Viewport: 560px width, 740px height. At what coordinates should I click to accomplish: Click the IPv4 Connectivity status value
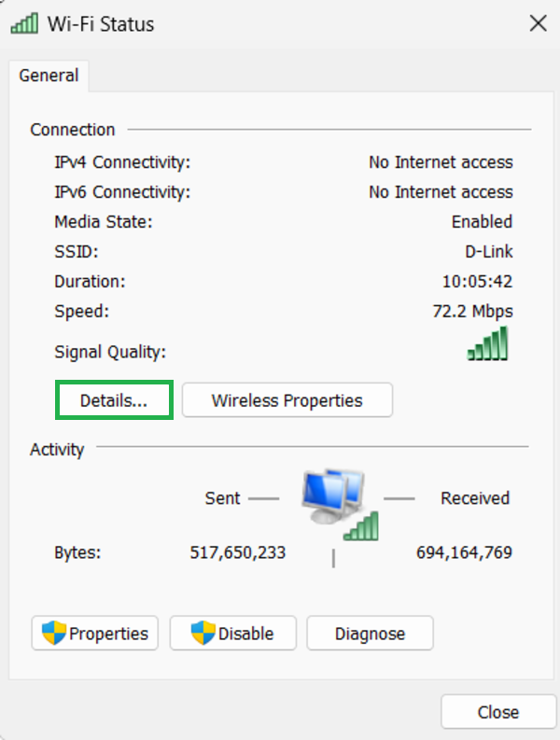coord(441,162)
